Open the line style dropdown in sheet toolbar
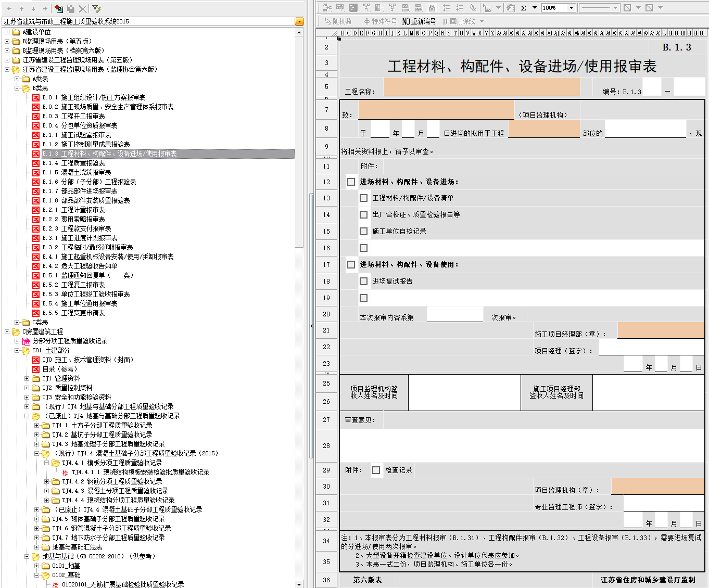 pos(616,8)
